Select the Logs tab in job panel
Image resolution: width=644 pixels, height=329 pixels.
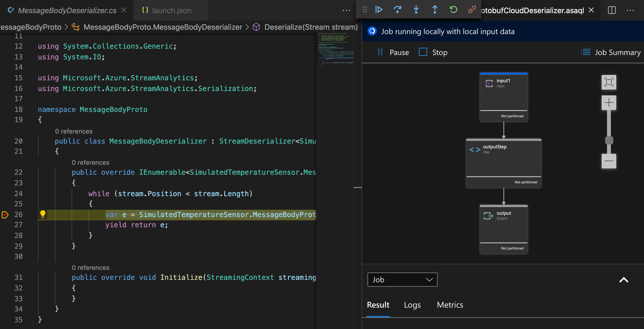[412, 305]
